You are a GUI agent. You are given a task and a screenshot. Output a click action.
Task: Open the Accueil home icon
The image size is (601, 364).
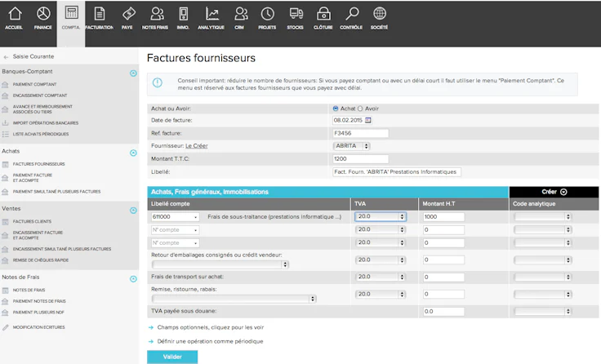(x=15, y=14)
